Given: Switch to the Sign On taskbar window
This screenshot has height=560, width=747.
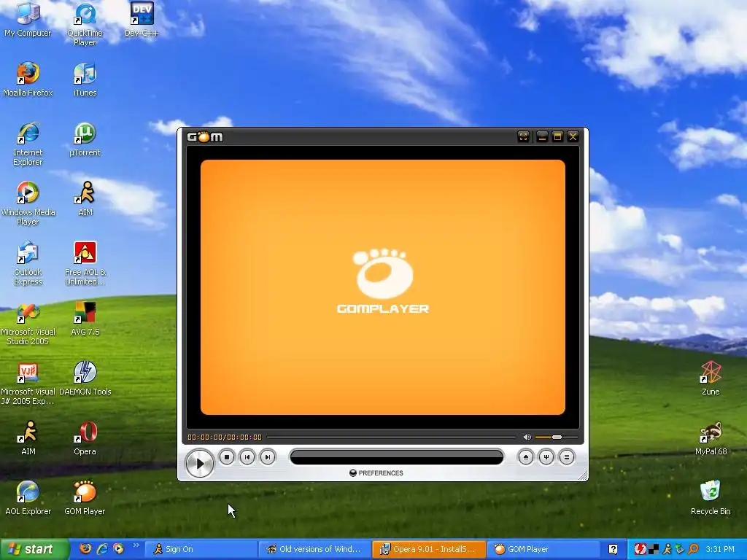Looking at the screenshot, I should [200, 550].
